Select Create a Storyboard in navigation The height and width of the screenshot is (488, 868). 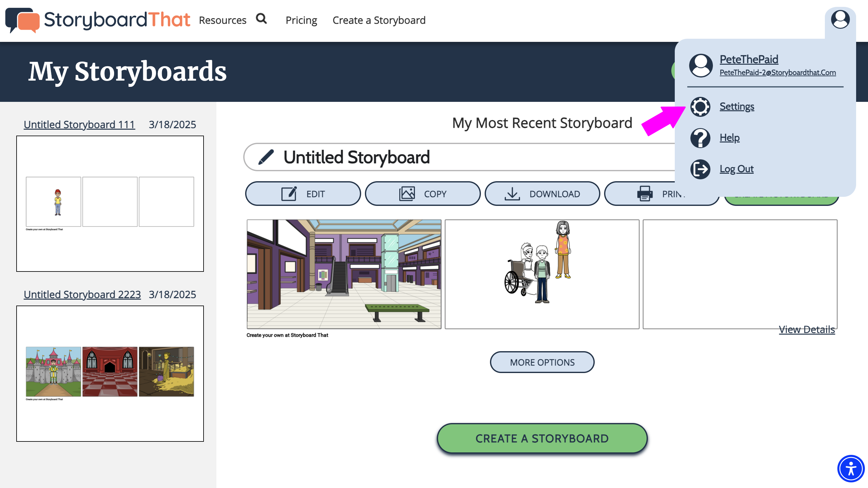pyautogui.click(x=379, y=20)
